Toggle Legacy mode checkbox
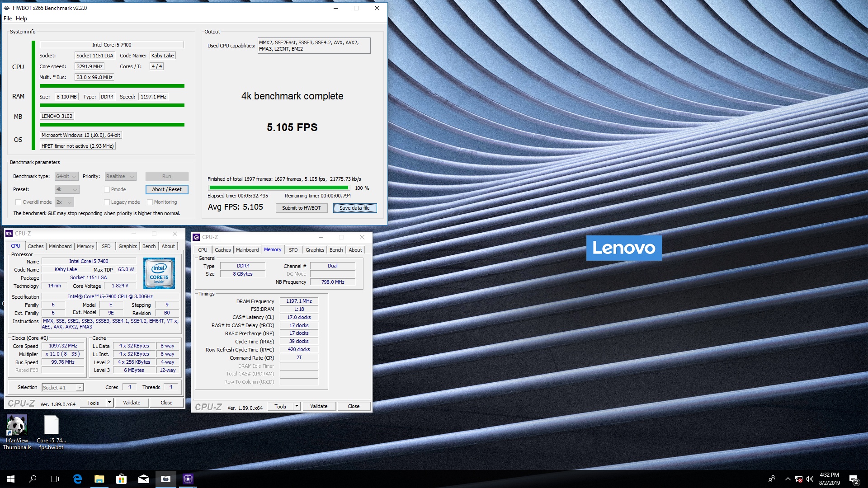This screenshot has width=868, height=488. (107, 202)
